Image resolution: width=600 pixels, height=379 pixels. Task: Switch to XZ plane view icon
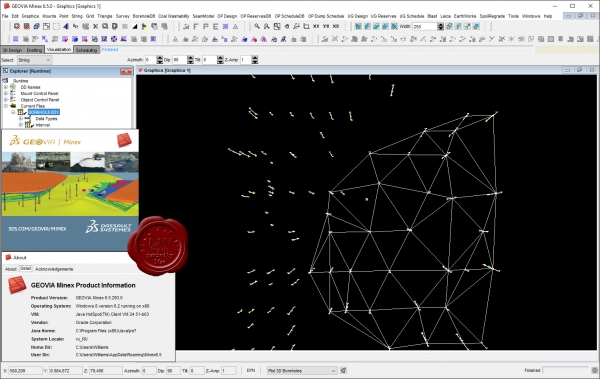(x=336, y=26)
